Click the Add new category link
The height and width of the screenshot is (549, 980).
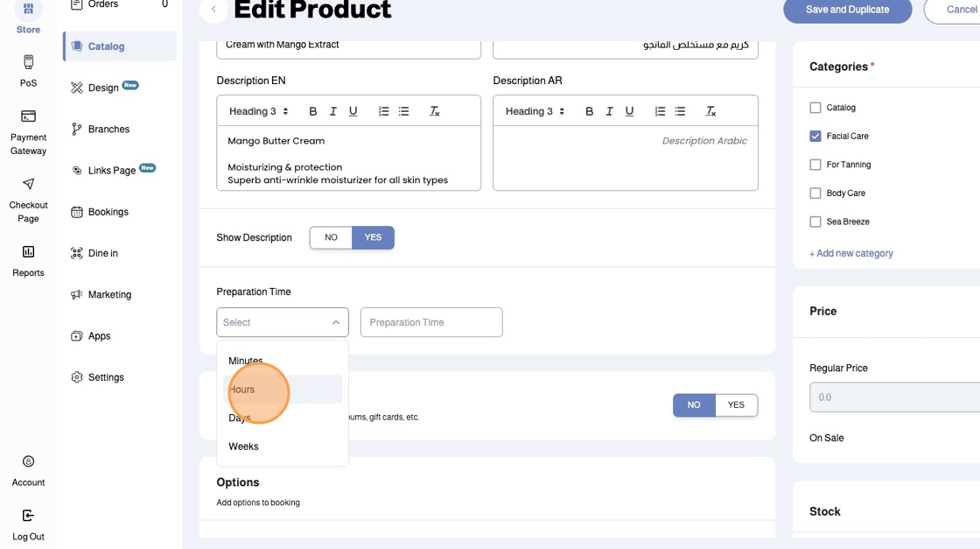tap(851, 253)
